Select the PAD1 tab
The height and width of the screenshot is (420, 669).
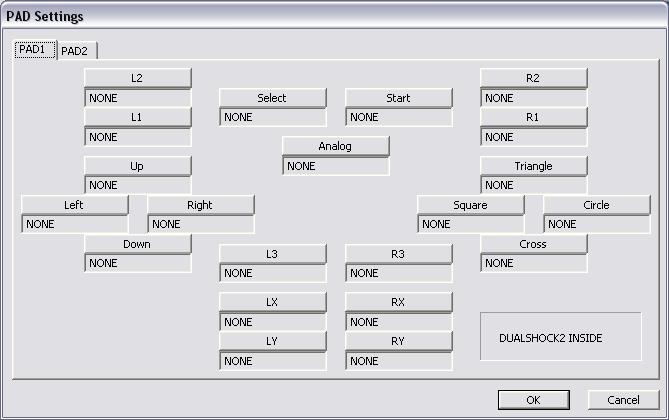click(x=35, y=50)
